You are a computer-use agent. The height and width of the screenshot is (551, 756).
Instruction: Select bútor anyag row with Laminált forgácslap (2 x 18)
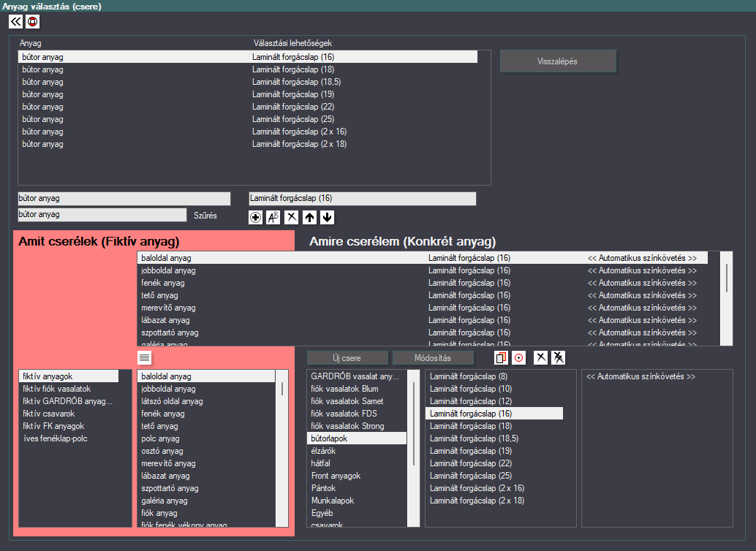click(248, 144)
